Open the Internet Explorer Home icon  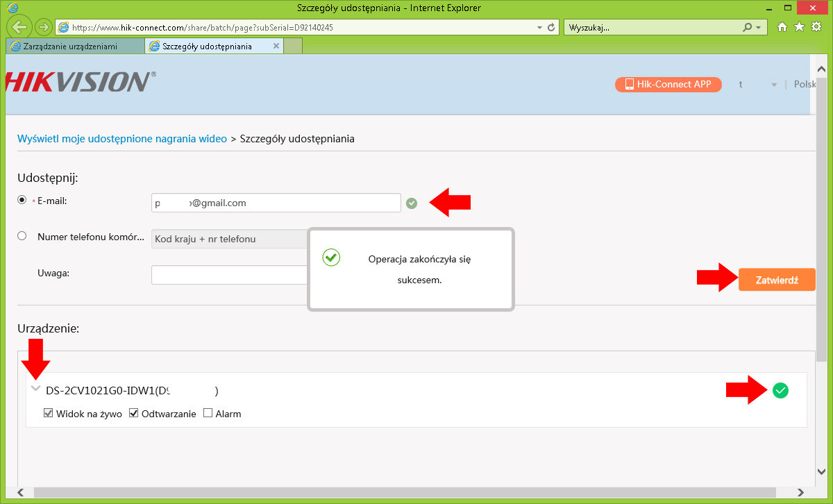782,27
